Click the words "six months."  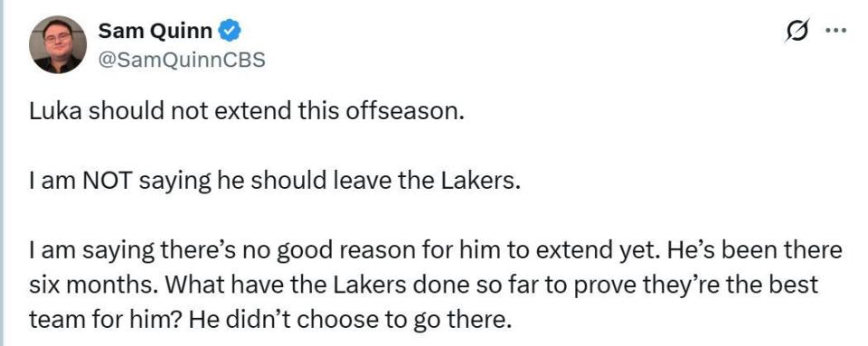point(92,285)
